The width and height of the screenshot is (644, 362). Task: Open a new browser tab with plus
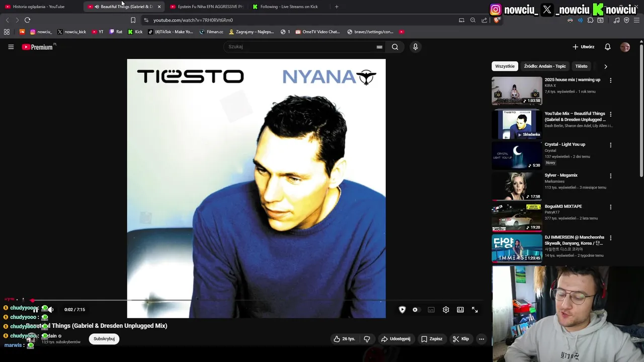337,7
